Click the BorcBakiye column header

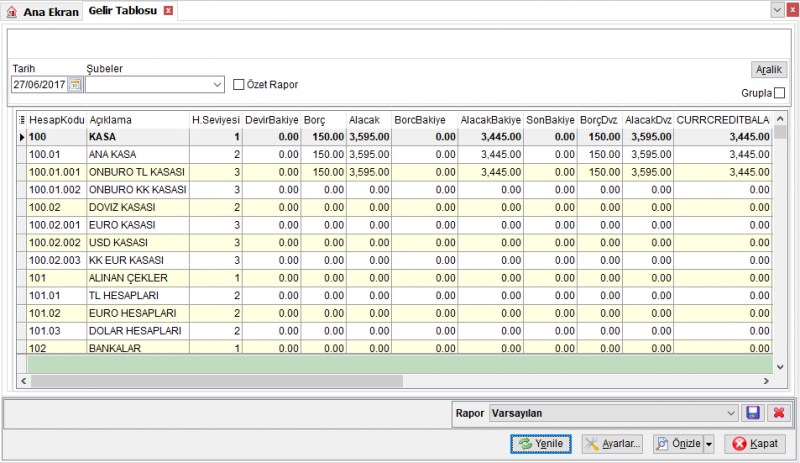424,120
